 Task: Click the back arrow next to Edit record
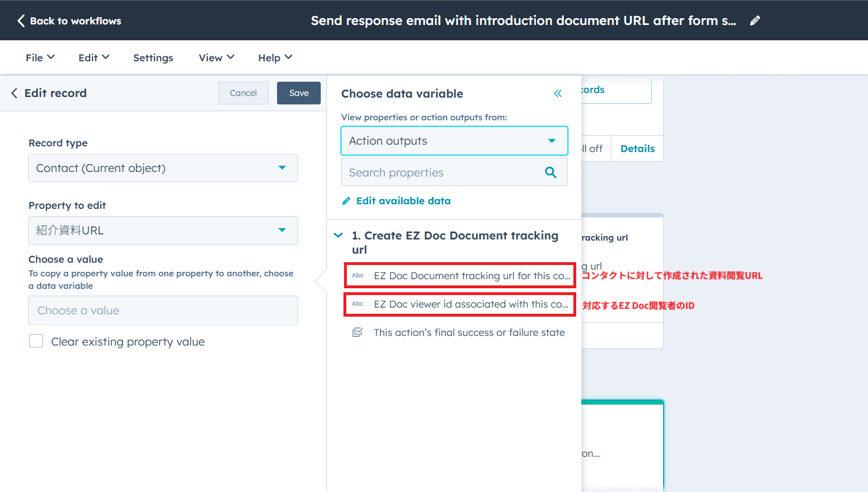[x=14, y=93]
